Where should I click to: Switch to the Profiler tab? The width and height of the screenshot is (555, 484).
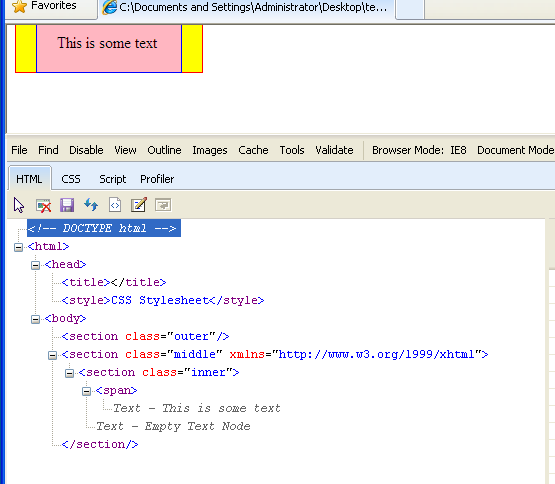[x=157, y=179]
